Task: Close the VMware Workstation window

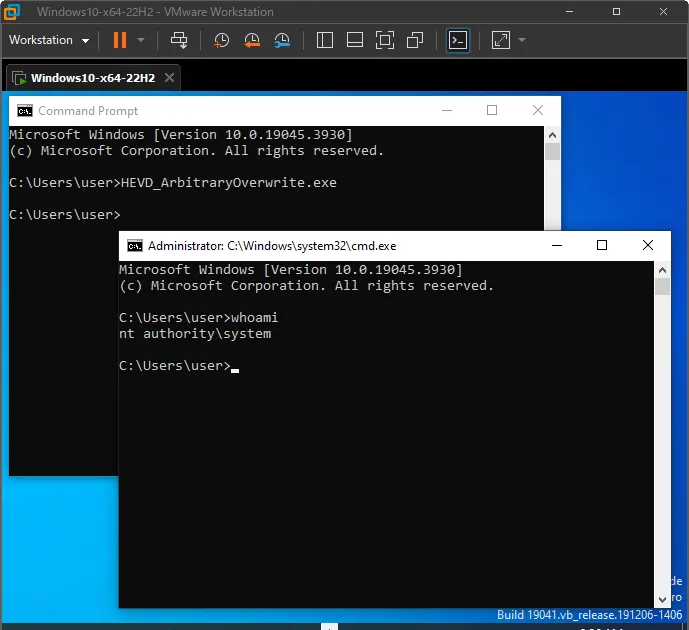Action: 664,11
